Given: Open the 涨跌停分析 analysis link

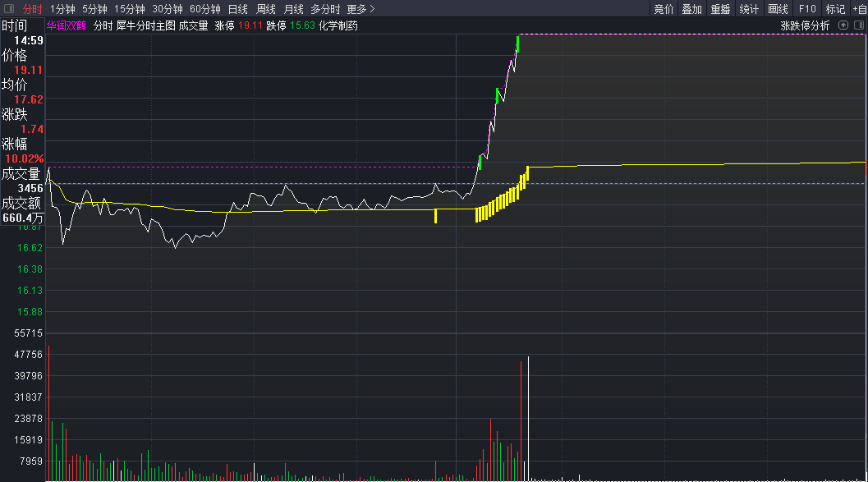Looking at the screenshot, I should [805, 25].
